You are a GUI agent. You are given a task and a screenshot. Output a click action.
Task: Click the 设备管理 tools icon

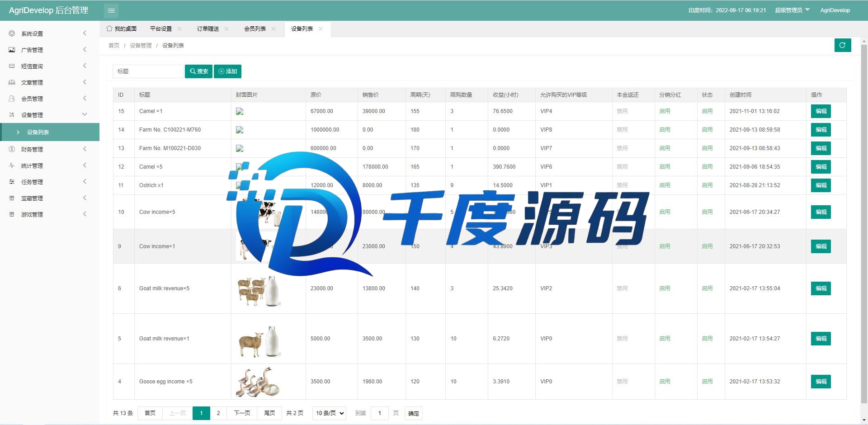[12, 115]
